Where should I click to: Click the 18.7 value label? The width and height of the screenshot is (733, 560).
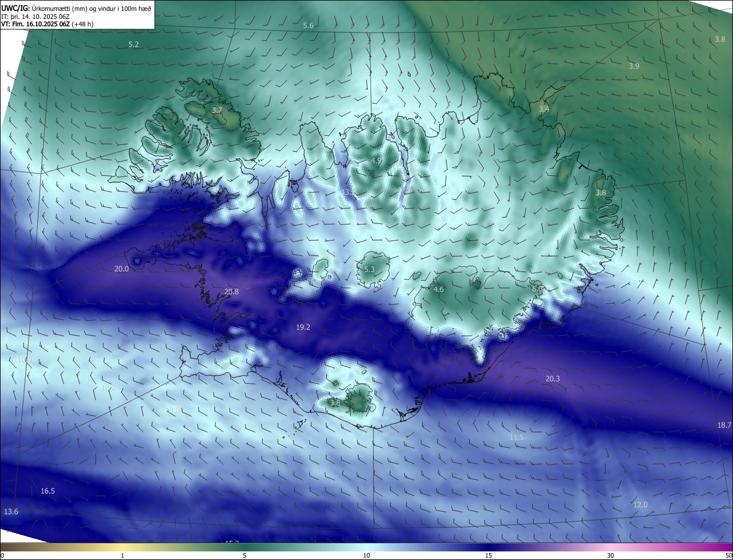click(x=724, y=425)
